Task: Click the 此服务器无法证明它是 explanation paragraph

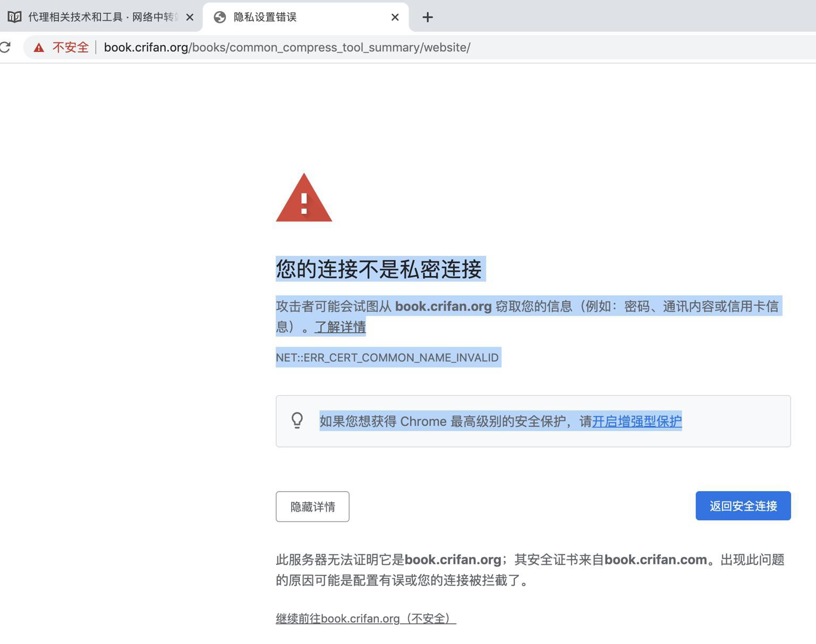Action: (x=530, y=570)
